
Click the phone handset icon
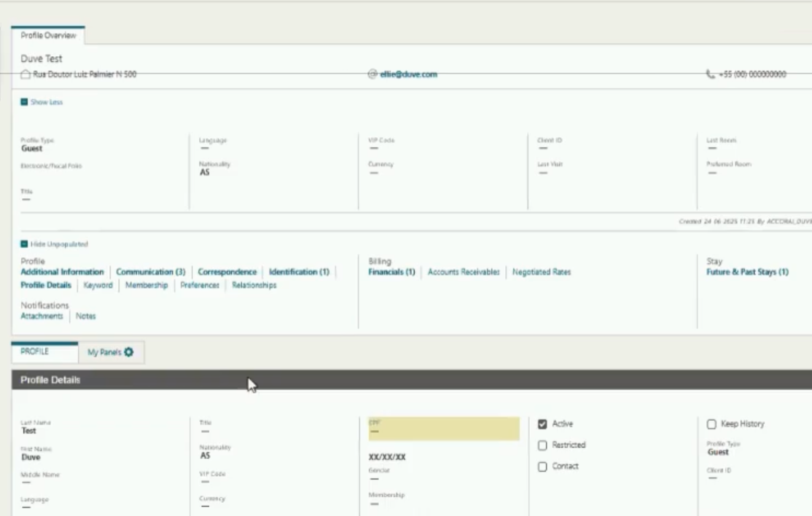pyautogui.click(x=711, y=74)
